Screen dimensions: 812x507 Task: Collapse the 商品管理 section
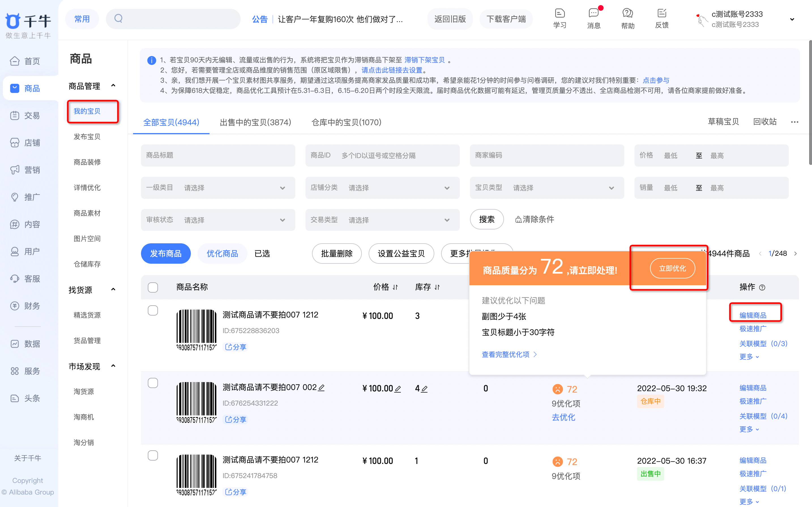(x=113, y=86)
